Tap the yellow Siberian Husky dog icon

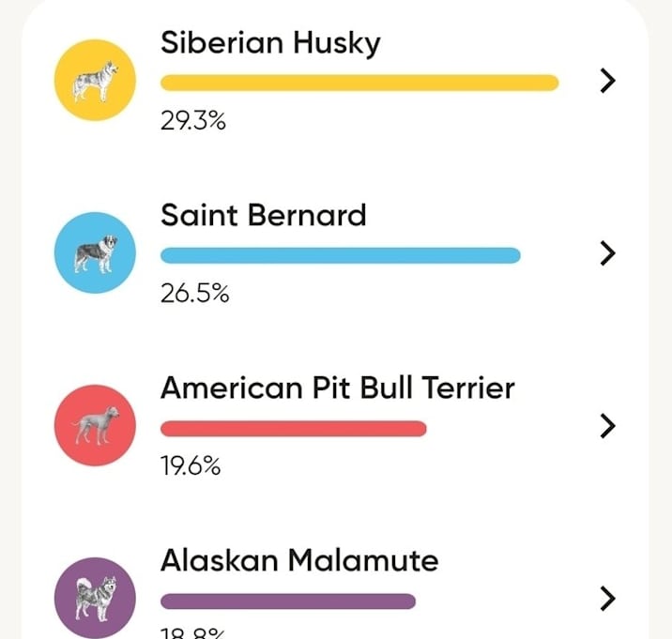(95, 80)
